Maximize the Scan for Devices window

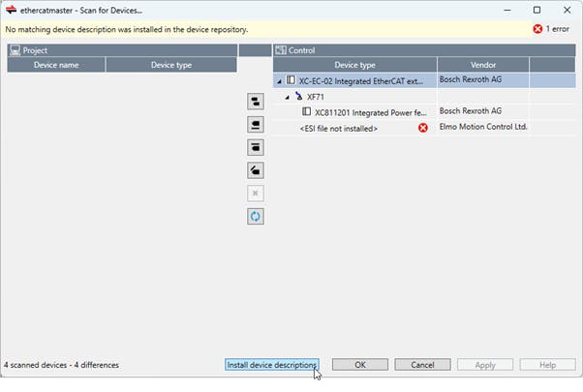click(537, 10)
